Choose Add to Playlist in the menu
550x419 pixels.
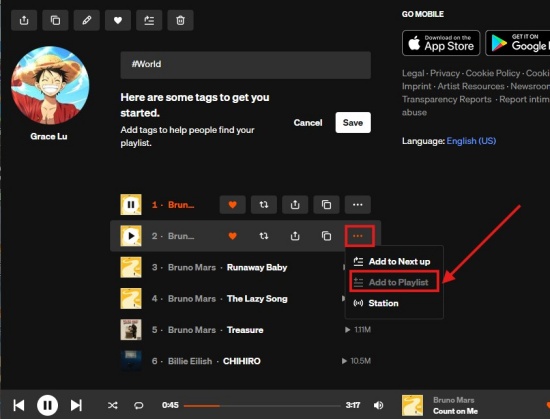394,282
